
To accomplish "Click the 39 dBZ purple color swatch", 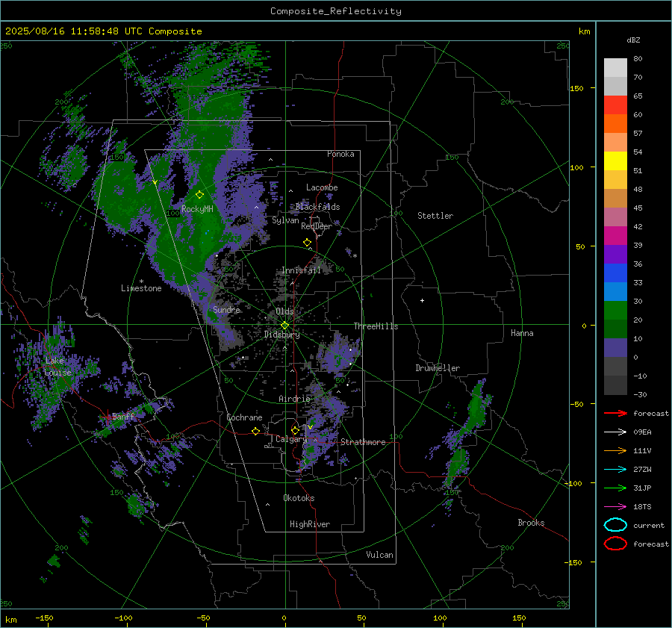I will click(615, 254).
